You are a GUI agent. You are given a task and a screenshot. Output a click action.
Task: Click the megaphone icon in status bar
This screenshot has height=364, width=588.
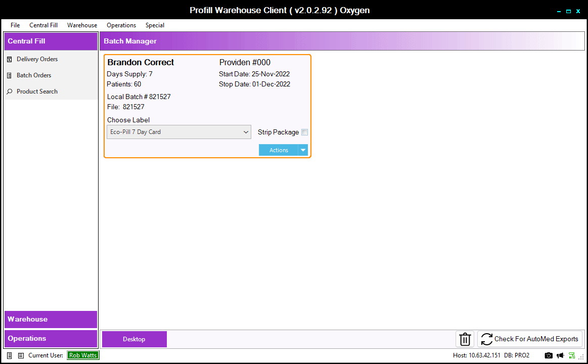560,355
